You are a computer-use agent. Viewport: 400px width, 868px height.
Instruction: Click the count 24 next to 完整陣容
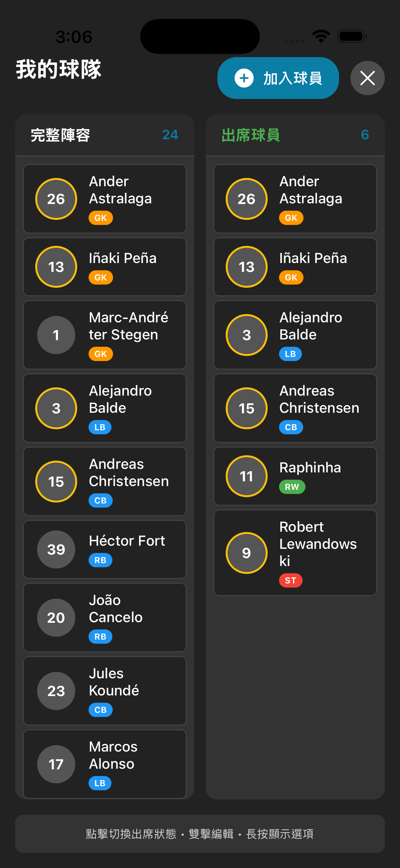click(170, 135)
